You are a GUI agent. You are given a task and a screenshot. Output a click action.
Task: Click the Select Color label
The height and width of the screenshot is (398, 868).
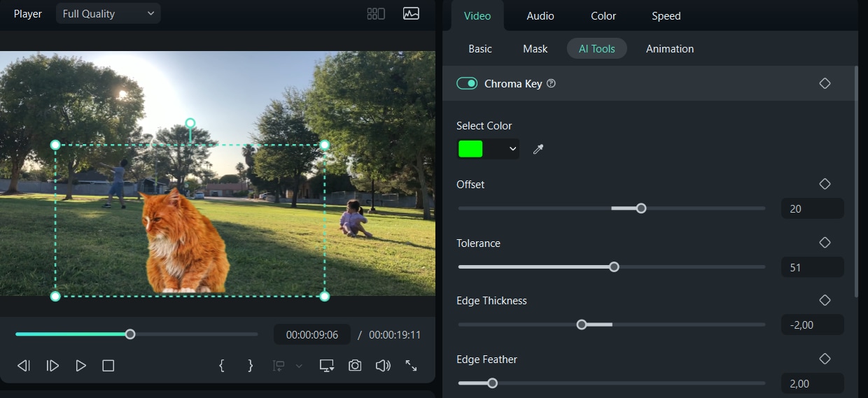pyautogui.click(x=484, y=126)
